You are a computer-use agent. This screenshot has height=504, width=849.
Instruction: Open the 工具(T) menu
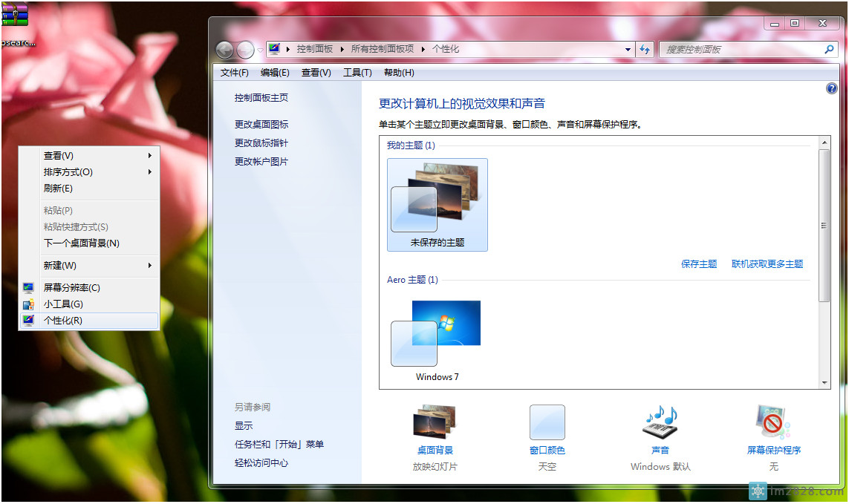(x=357, y=73)
